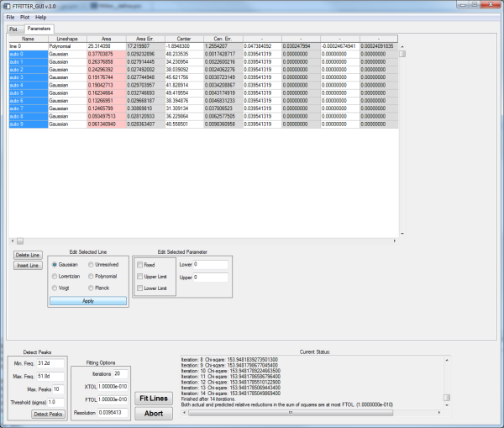Click the status log scroll-up arrow
The width and height of the screenshot is (504, 428).
[447, 360]
